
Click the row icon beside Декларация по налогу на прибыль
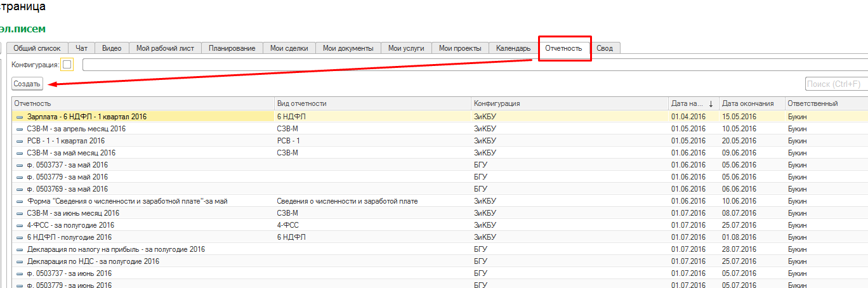(x=20, y=249)
